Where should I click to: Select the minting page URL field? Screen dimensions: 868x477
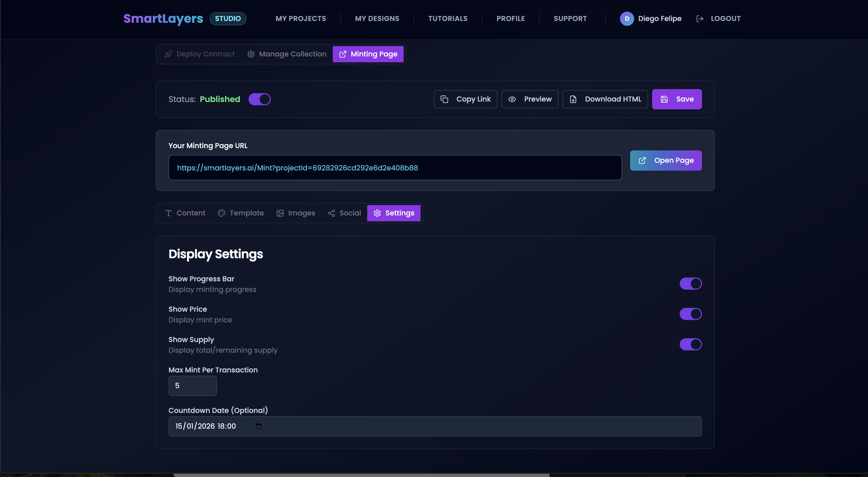tap(395, 168)
